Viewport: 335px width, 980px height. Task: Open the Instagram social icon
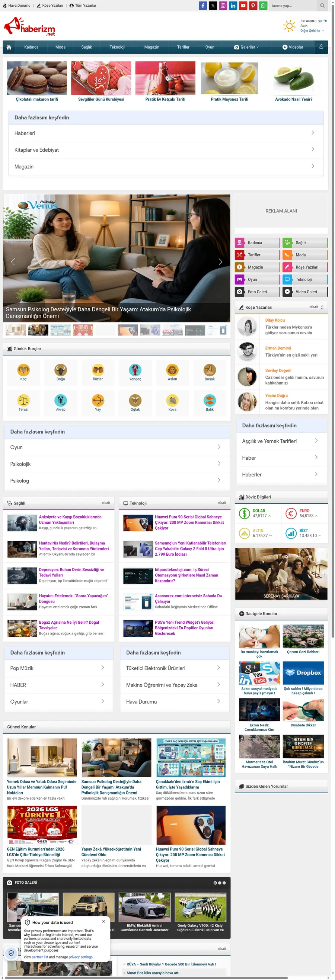(223, 6)
